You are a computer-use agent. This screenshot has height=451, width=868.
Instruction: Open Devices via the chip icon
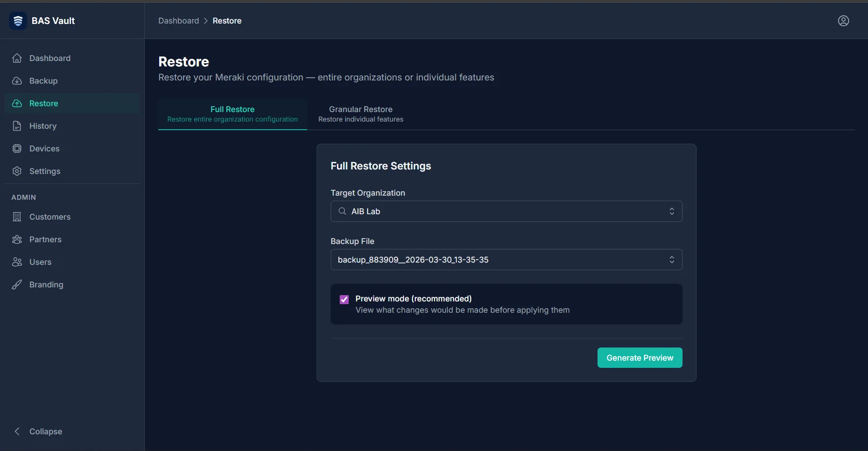pyautogui.click(x=17, y=149)
